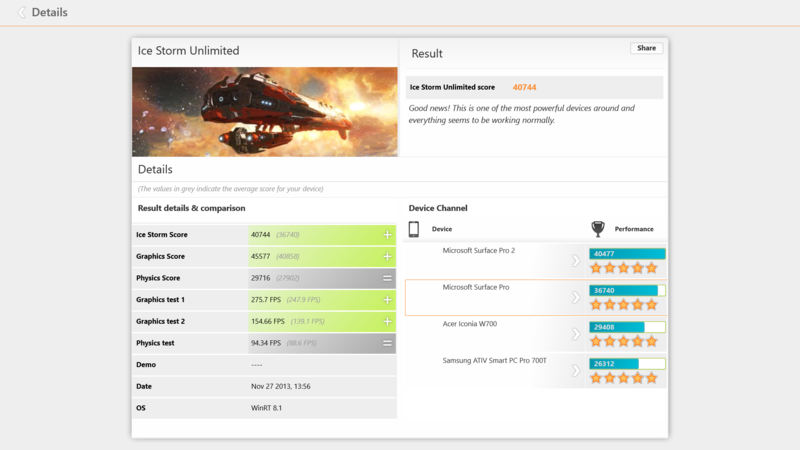Click the Graphics test 2 row label
The width and height of the screenshot is (800, 450).
click(x=160, y=321)
